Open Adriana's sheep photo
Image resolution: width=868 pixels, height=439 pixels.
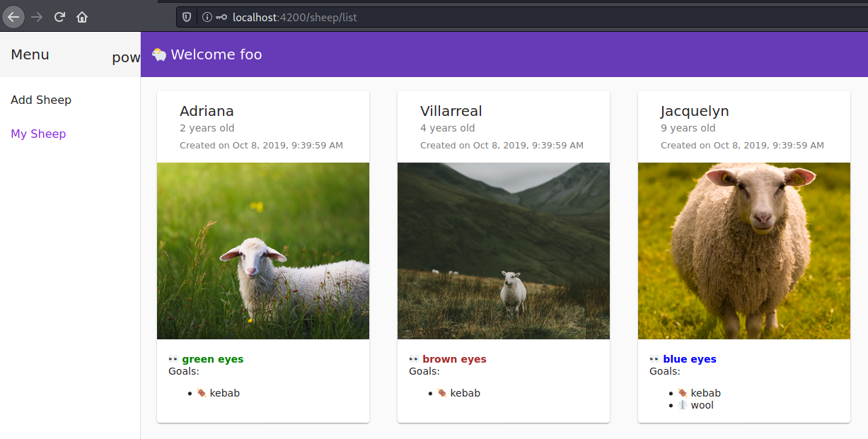(263, 251)
